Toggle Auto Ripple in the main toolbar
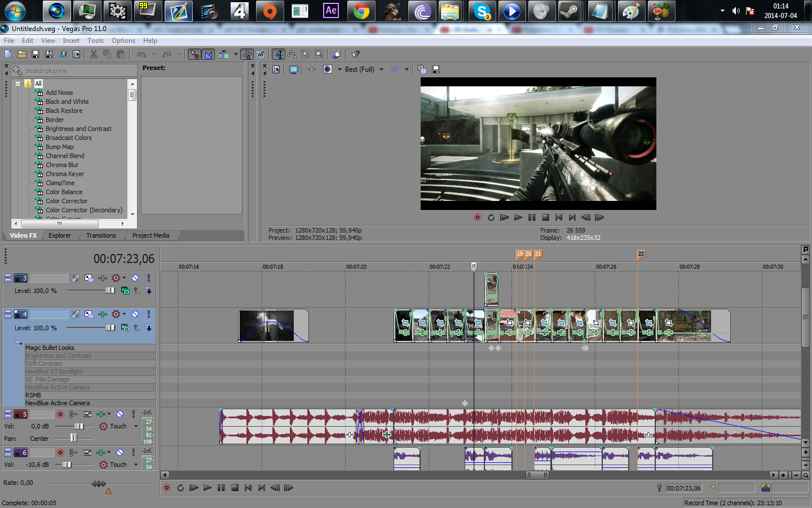The height and width of the screenshot is (508, 812). pos(224,54)
